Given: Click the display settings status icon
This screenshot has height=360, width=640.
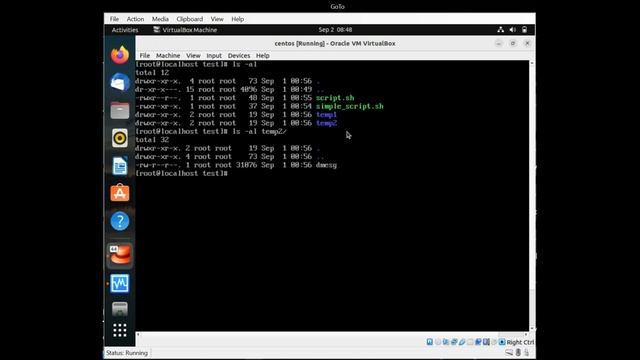Looking at the screenshot, I should click(x=478, y=342).
